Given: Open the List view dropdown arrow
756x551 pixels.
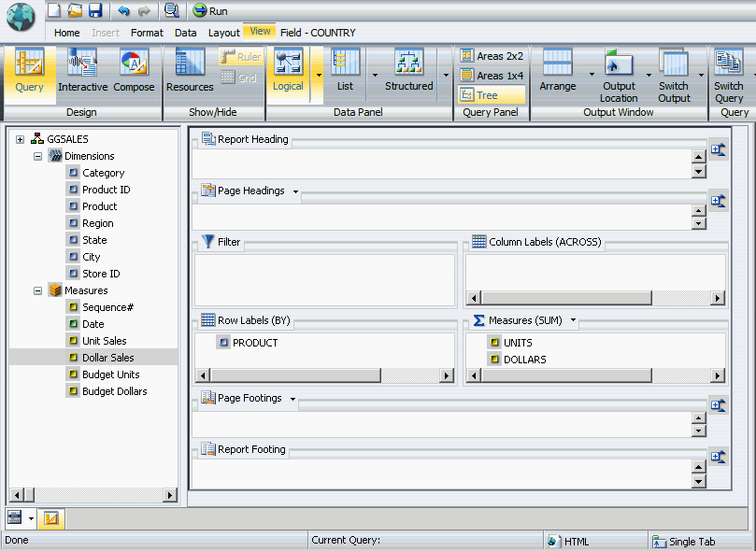Looking at the screenshot, I should click(x=375, y=75).
